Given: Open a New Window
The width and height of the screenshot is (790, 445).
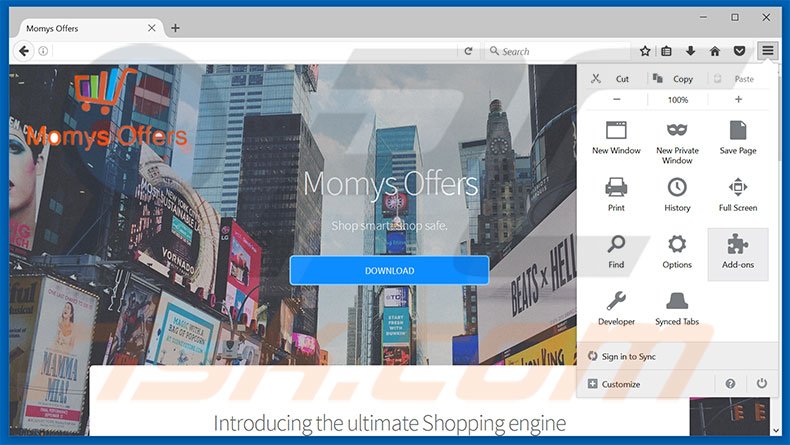Looking at the screenshot, I should 616,138.
